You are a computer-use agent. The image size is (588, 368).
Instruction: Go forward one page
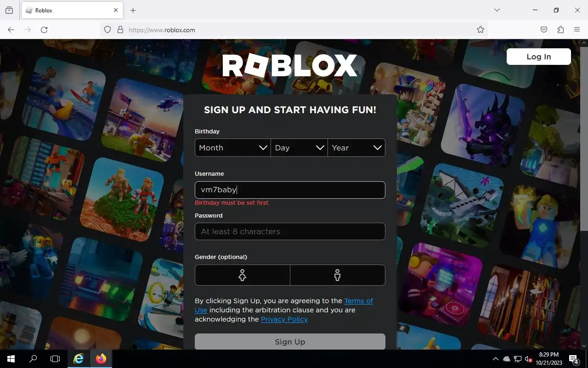coord(28,29)
